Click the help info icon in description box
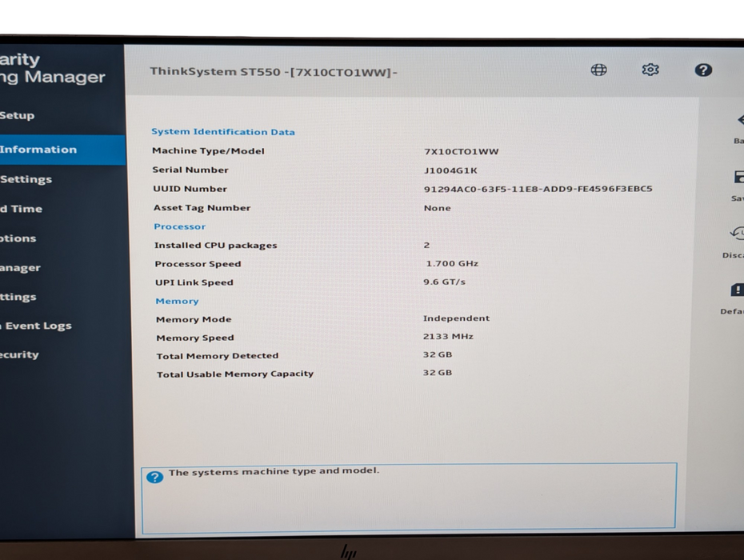Screen dimensions: 744x560 (154, 477)
